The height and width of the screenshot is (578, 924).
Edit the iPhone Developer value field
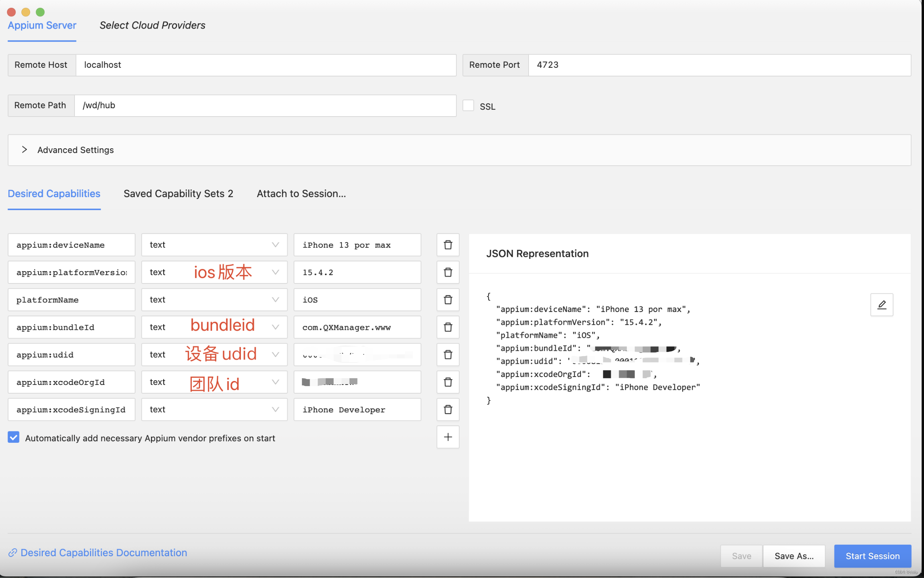coord(357,409)
